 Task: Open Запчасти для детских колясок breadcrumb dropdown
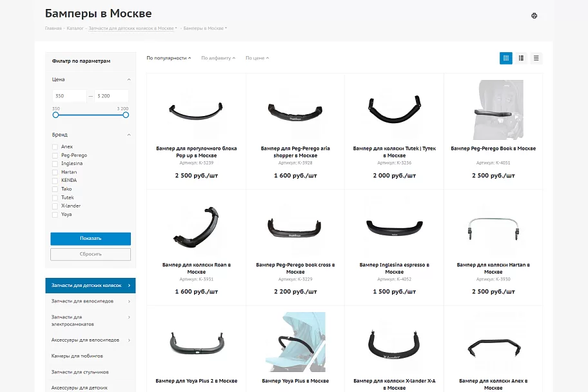point(176,28)
